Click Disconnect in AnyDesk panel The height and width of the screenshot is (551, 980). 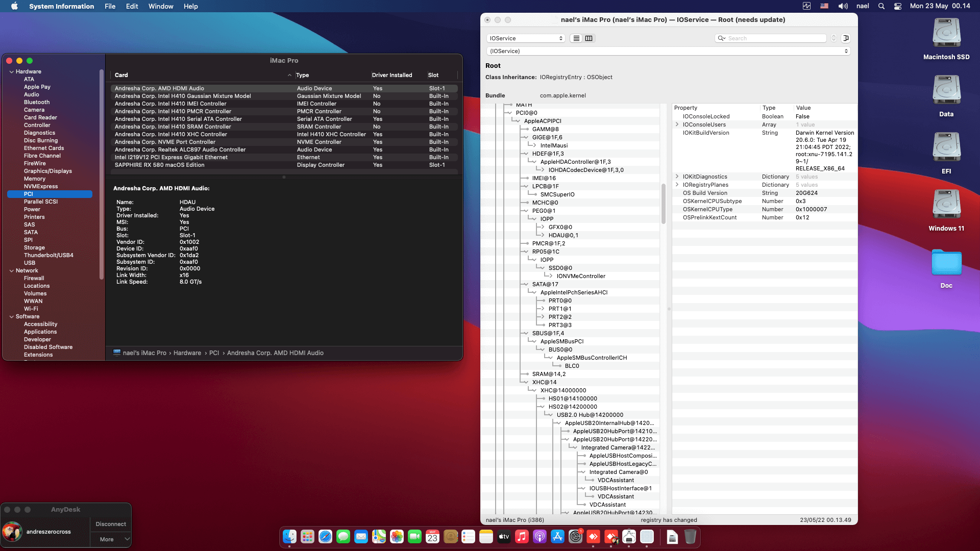(111, 524)
